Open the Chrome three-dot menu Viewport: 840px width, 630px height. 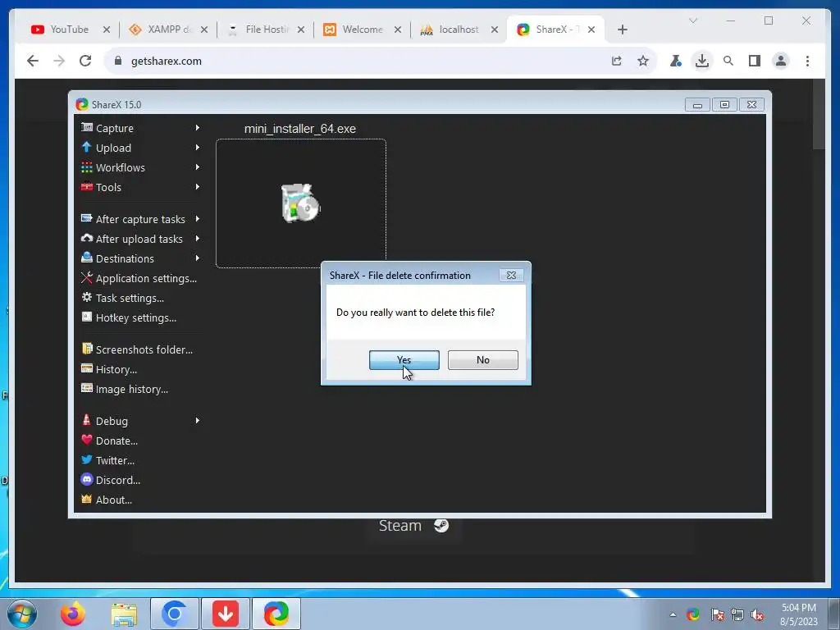[807, 61]
